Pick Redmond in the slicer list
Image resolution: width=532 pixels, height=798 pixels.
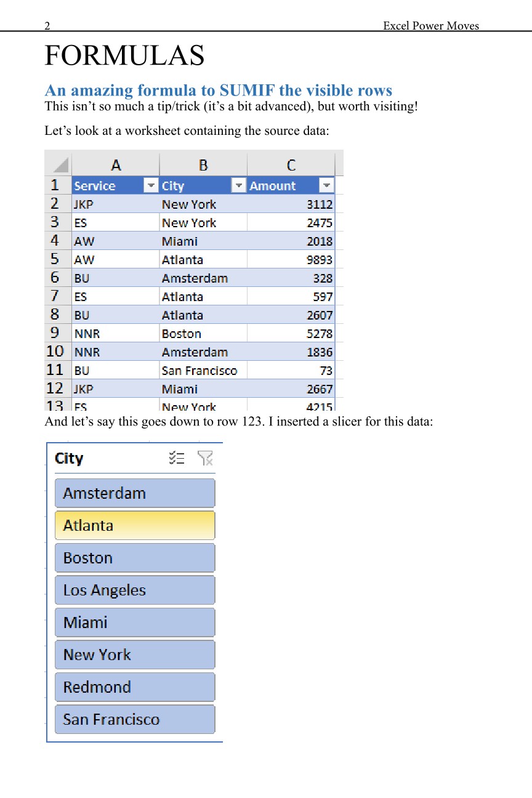[x=135, y=687]
